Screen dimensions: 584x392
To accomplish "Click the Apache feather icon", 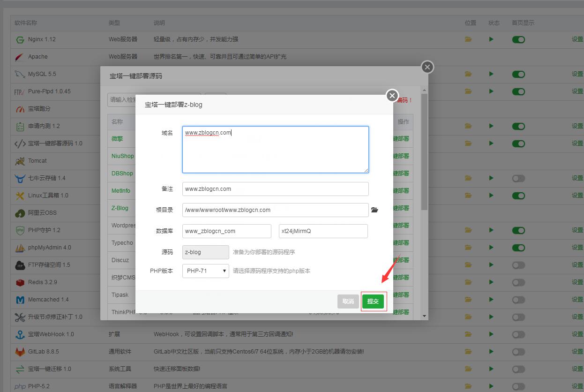I will pyautogui.click(x=20, y=57).
